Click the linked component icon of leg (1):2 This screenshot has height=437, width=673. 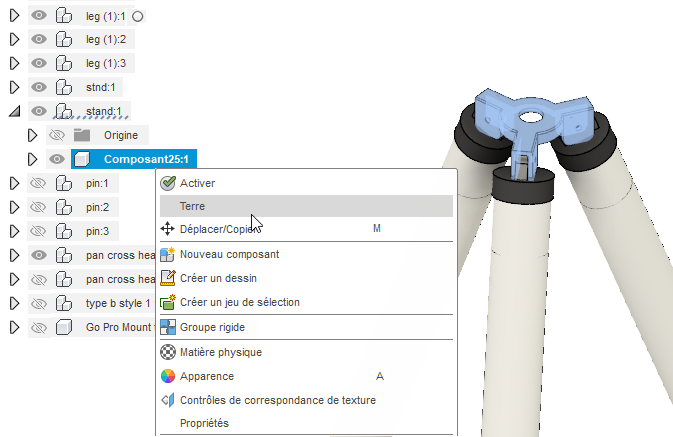click(x=64, y=39)
